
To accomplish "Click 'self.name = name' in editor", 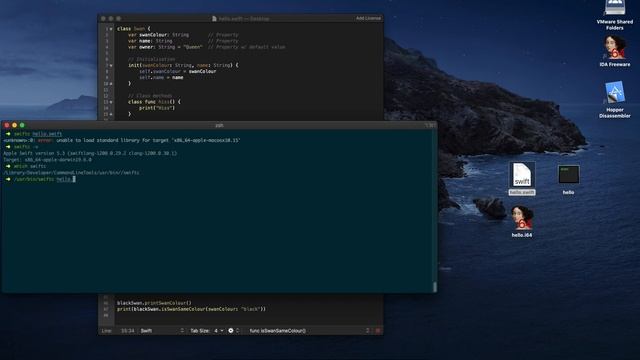I will coord(161,78).
